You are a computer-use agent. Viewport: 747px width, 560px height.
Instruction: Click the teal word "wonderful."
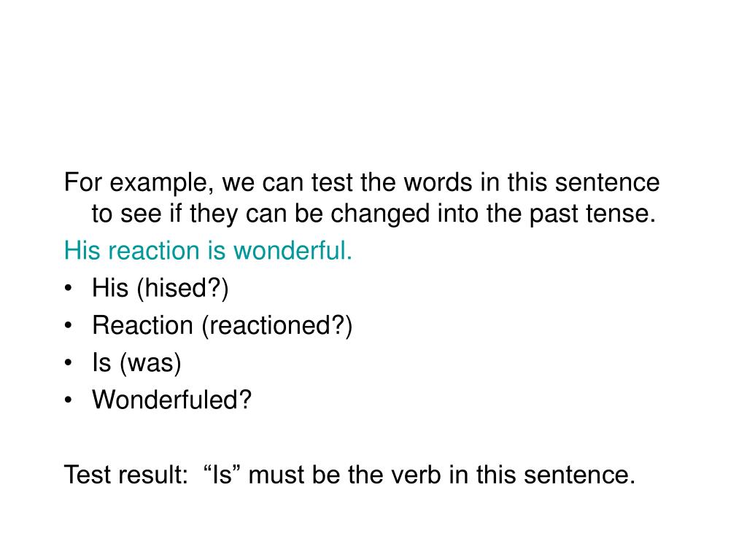click(x=293, y=251)
